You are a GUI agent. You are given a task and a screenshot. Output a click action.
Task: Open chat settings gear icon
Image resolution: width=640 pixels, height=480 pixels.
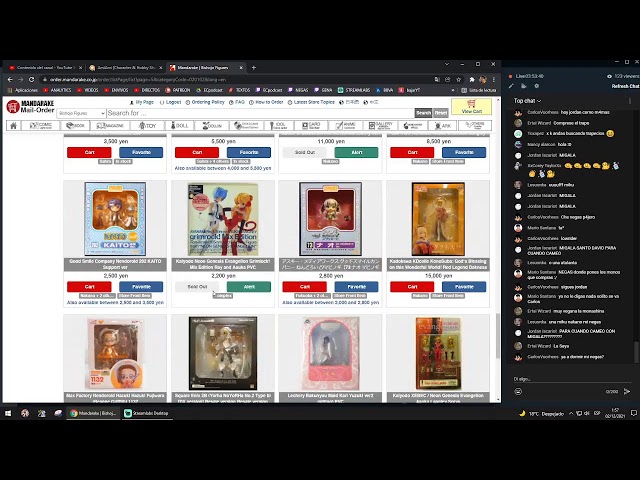tap(537, 86)
